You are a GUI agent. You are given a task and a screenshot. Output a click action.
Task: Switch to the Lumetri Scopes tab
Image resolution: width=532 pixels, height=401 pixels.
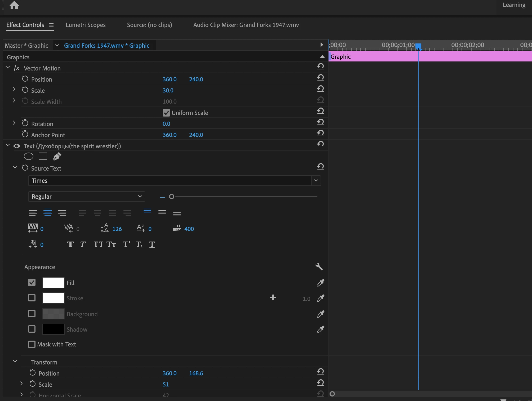tap(86, 25)
